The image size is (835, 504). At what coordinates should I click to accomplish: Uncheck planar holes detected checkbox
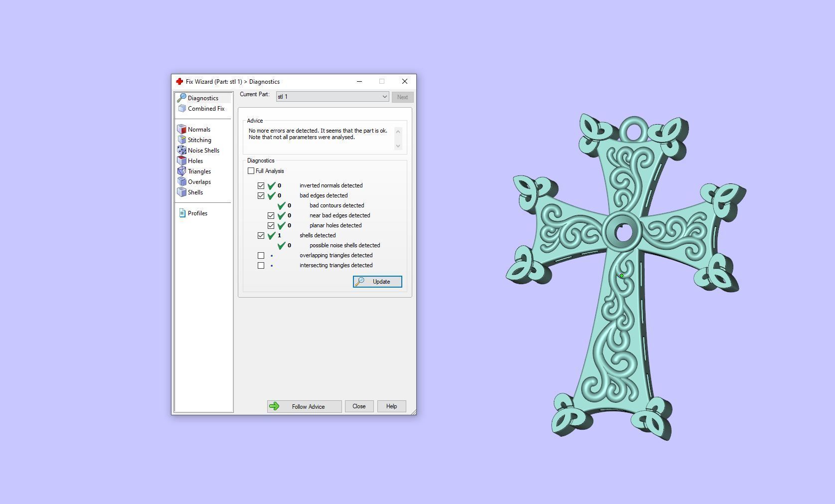pos(271,225)
